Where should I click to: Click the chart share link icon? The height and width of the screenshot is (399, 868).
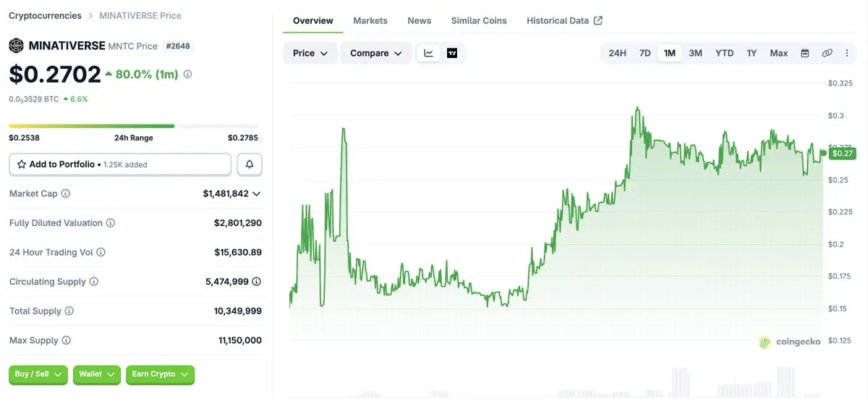click(827, 53)
